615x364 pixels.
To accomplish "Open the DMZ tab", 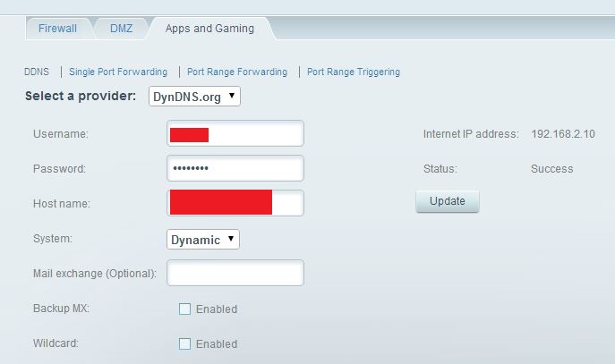I will (x=121, y=29).
